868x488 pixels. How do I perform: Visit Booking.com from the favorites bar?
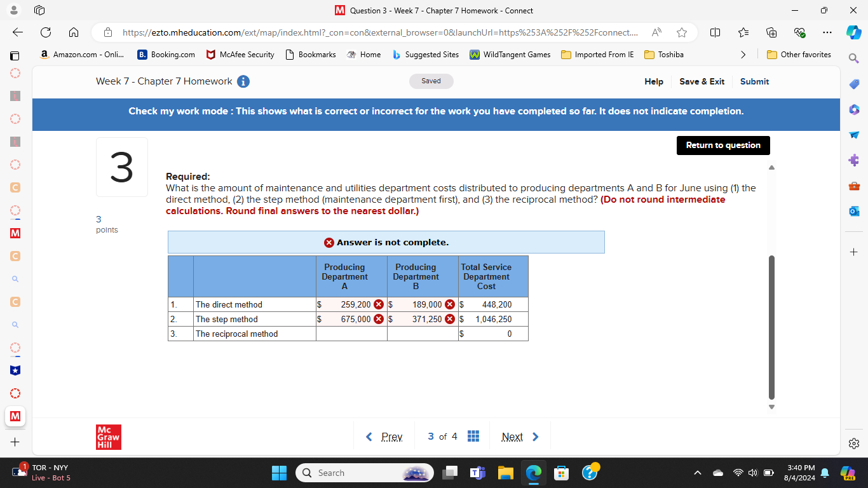pyautogui.click(x=166, y=55)
